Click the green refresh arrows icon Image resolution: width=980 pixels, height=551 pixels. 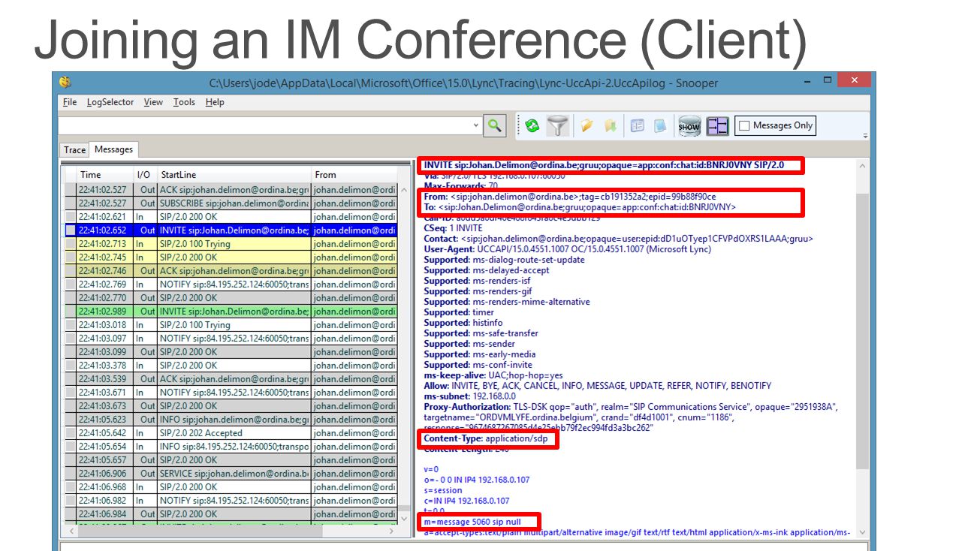coord(532,126)
